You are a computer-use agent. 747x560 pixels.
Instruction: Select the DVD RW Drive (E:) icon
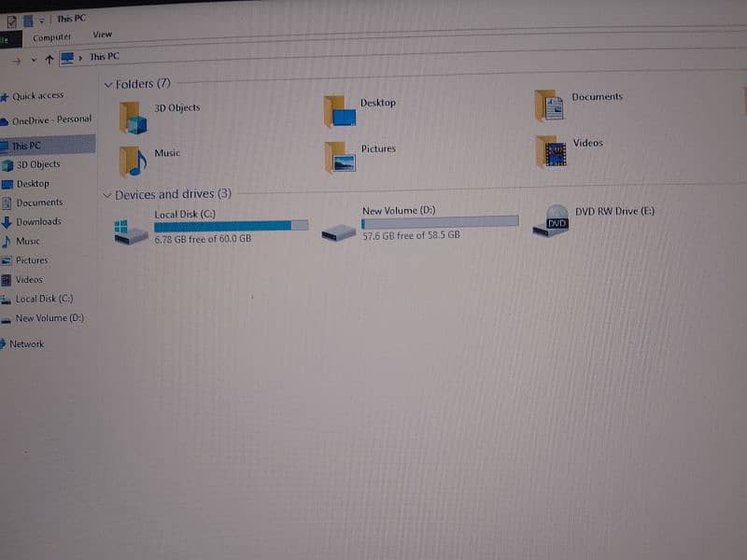[x=551, y=221]
